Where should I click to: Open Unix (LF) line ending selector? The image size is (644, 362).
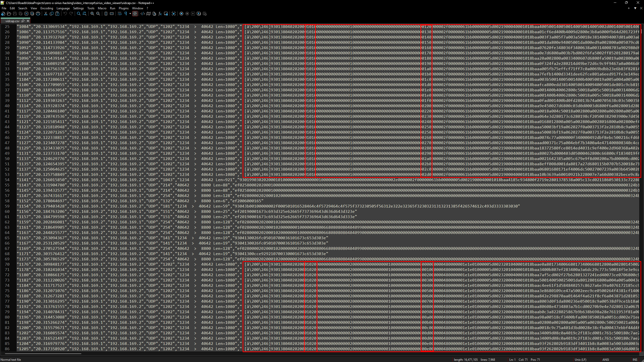(580, 359)
